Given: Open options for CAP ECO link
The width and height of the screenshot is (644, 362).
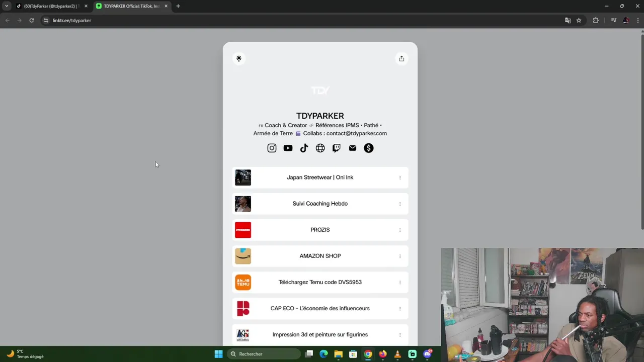Looking at the screenshot, I should tap(400, 308).
